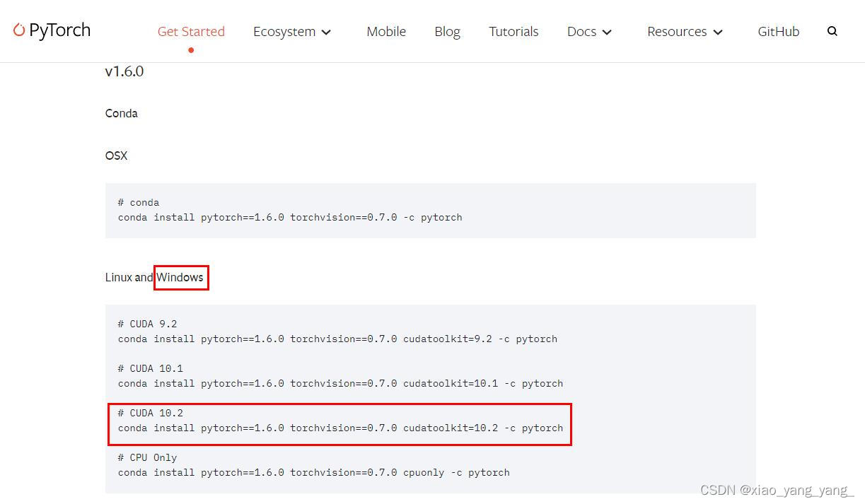Click the '# CUDA 10.1' comment
Image resolution: width=865 pixels, height=504 pixels.
[150, 369]
